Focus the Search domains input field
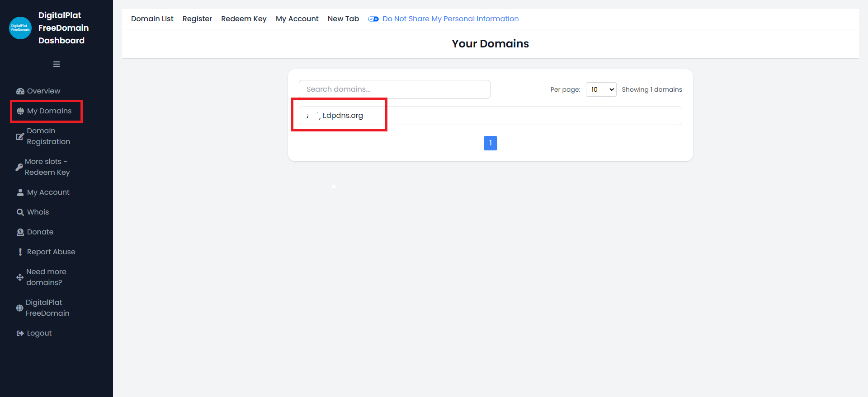The width and height of the screenshot is (868, 397). (x=394, y=89)
